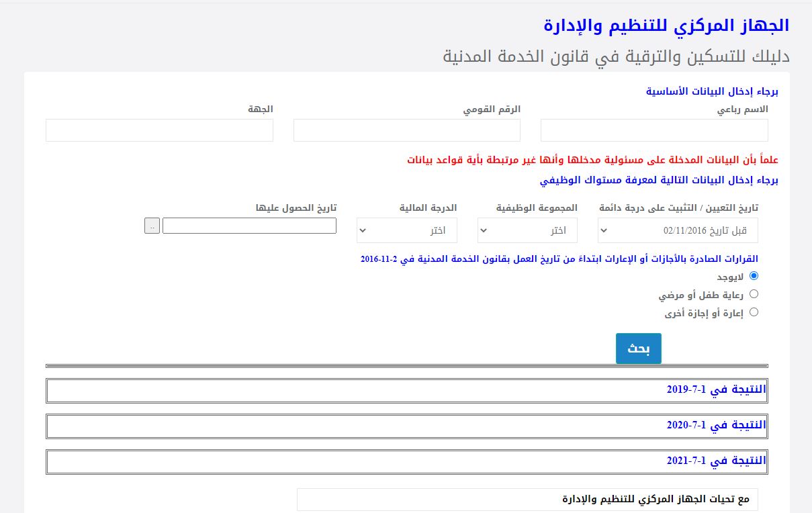The height and width of the screenshot is (513, 812).
Task: Click the 'تاريخ الحصول عليها' date text box
Action: tap(249, 226)
